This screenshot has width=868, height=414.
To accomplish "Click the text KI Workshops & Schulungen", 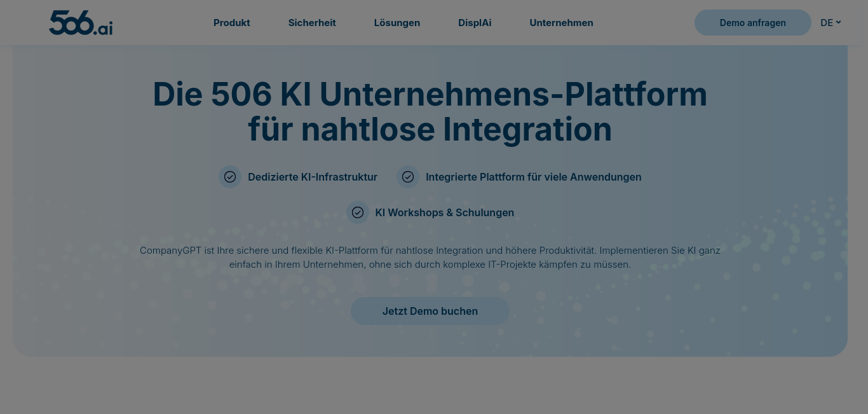I will coord(445,213).
